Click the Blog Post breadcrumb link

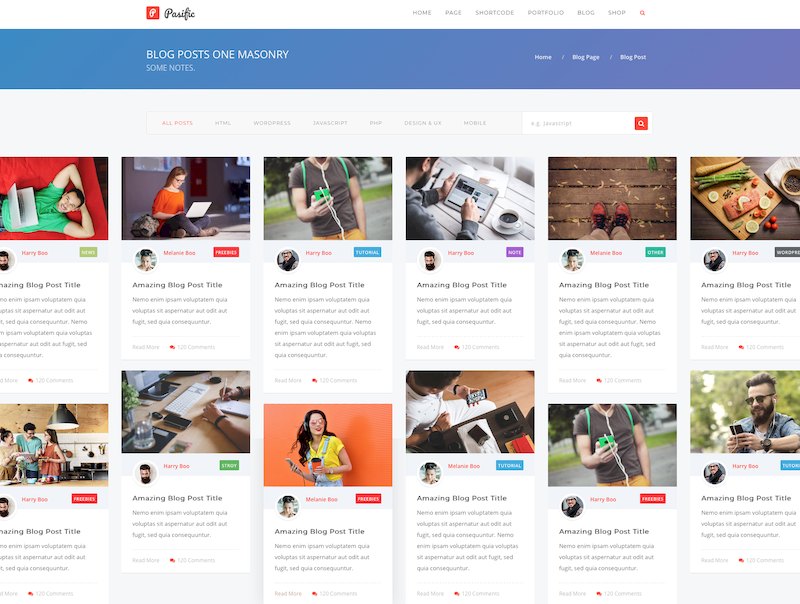(633, 57)
